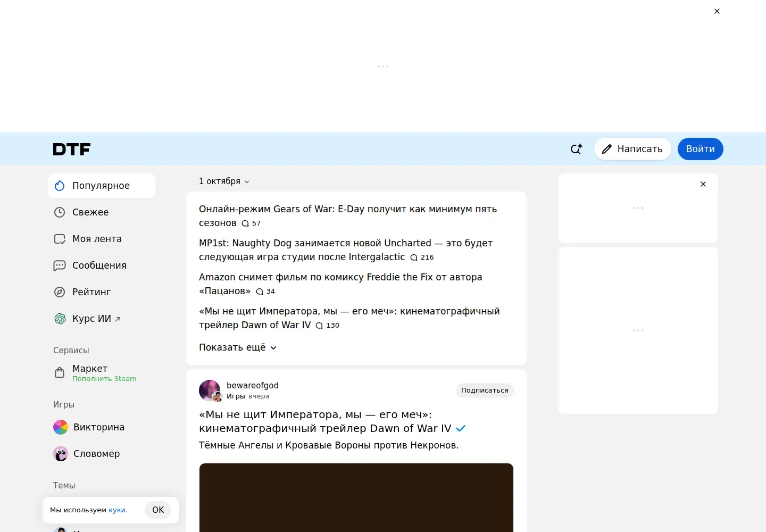Screen dimensions: 766x532
Task: Open MP1st Naughty Dog Uncharted headline
Action: 346,250
